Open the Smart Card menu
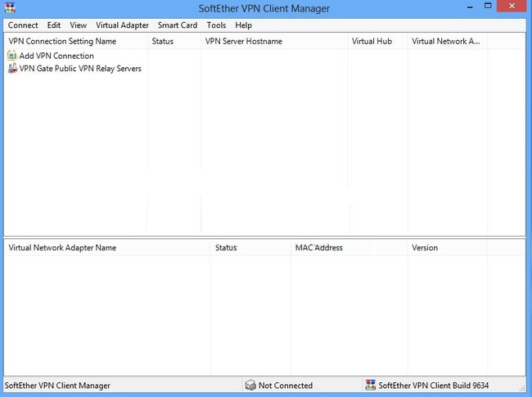Image resolution: width=532 pixels, height=397 pixels. pyautogui.click(x=178, y=25)
